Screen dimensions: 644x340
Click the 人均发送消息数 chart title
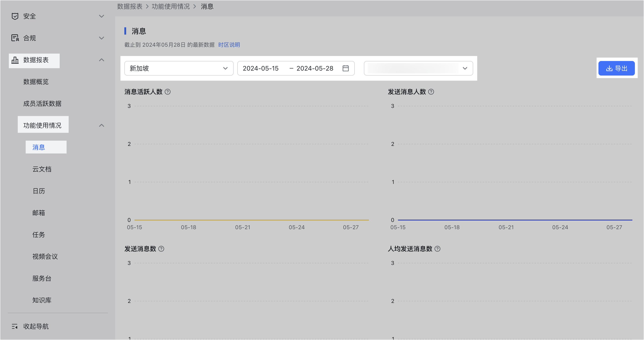pos(410,249)
